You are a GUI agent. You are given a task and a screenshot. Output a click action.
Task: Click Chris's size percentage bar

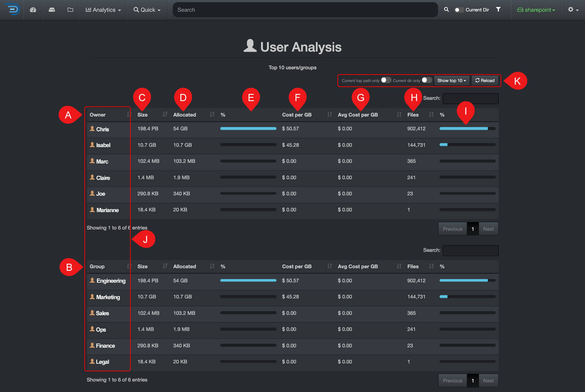coord(248,129)
